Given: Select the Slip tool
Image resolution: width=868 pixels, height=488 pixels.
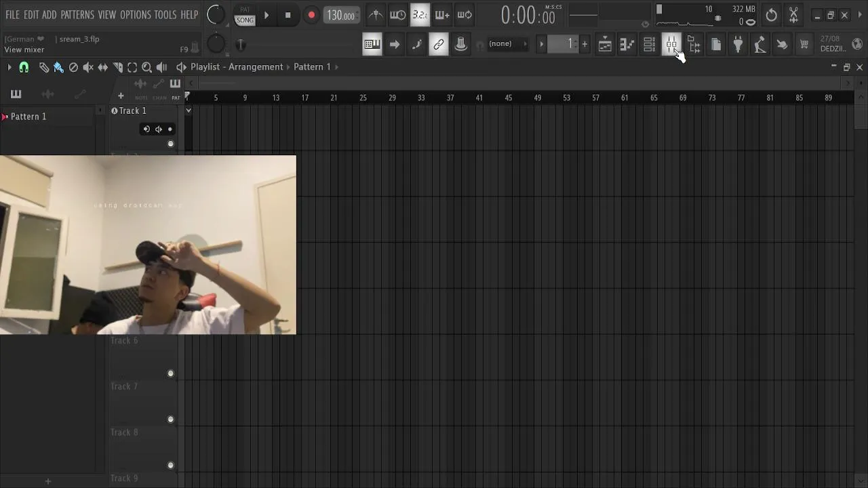Looking at the screenshot, I should 103,67.
